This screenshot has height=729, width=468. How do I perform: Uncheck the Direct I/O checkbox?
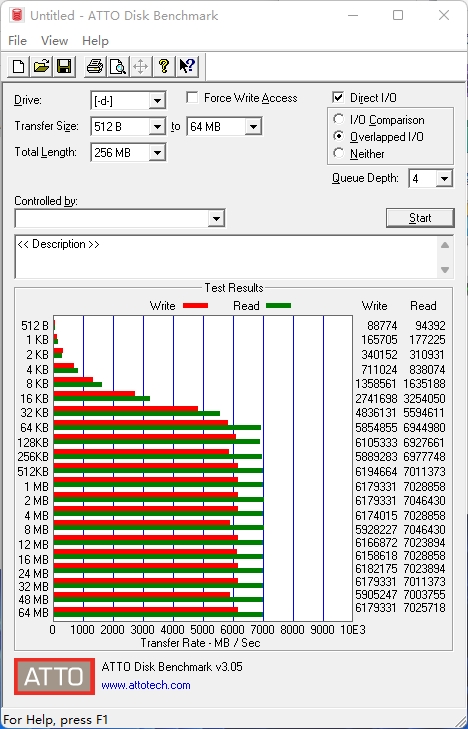(x=338, y=98)
